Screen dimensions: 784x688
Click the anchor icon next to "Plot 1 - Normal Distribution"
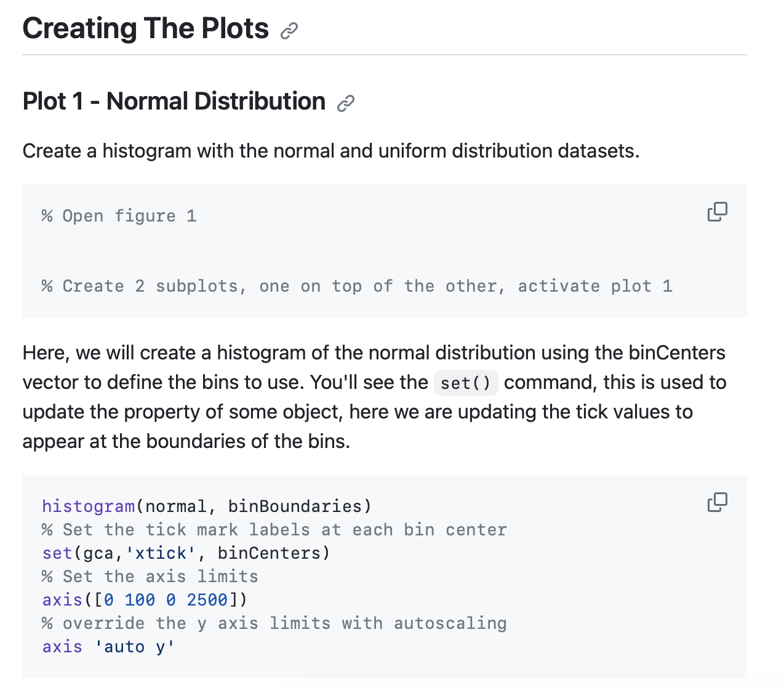tap(345, 103)
